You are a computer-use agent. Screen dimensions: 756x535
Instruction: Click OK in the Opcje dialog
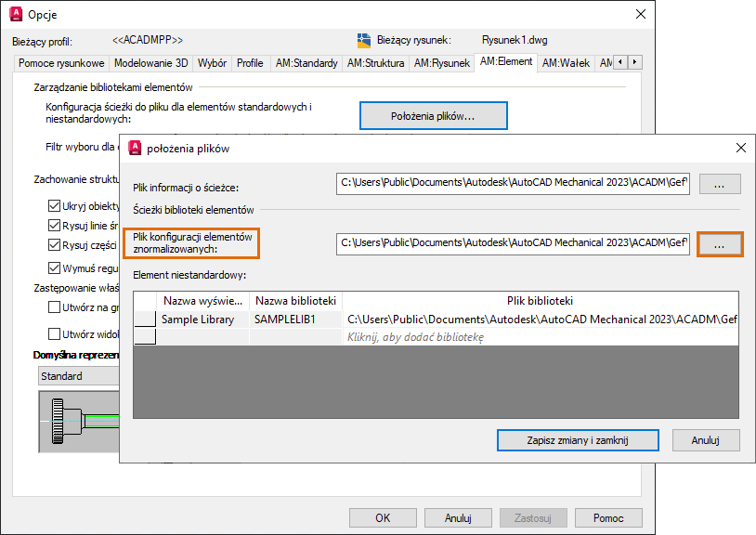[383, 518]
